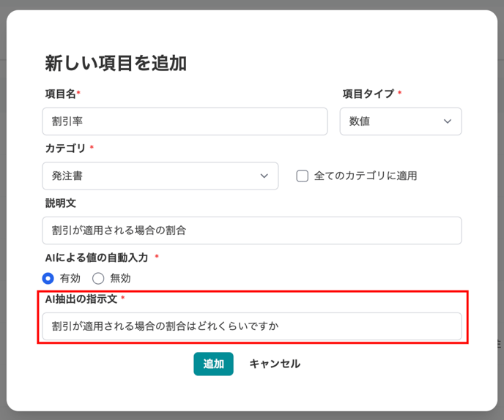Screen dimensions: 504x420
Task: Focus the AI抽出の指示文 input field
Action: click(252, 326)
